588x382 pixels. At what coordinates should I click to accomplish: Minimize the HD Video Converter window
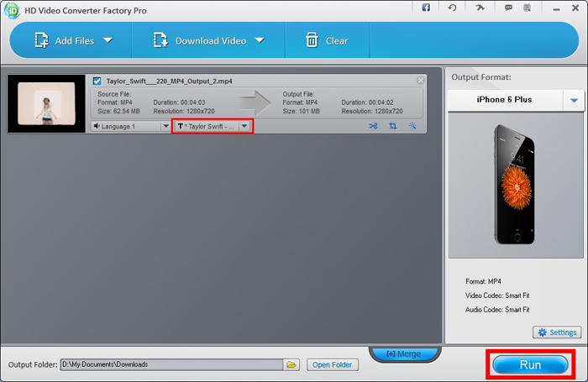[556, 9]
